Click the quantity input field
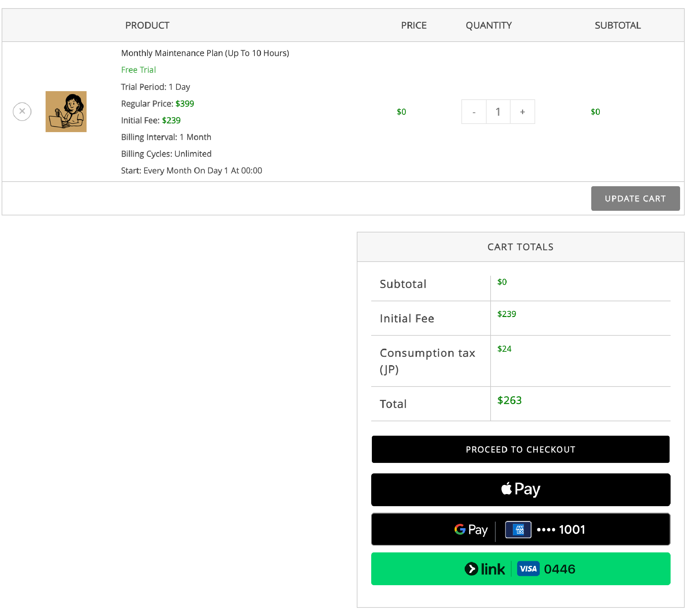 tap(498, 112)
